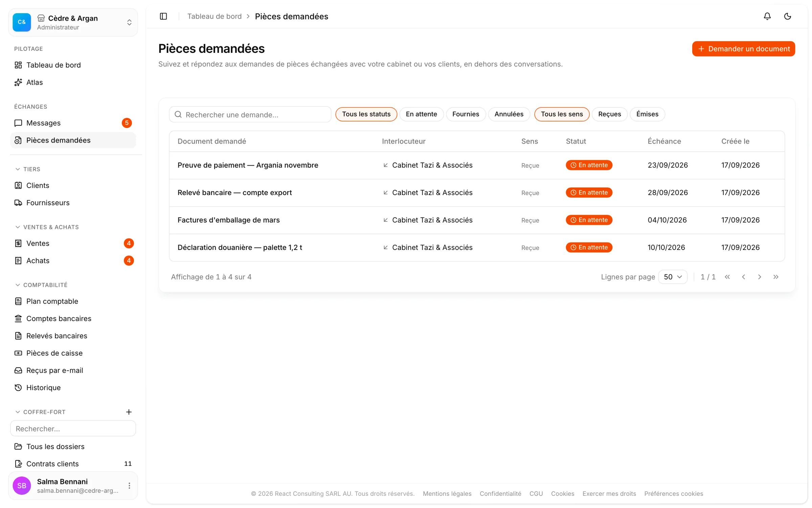Click the Fournisseurs truck icon

[x=18, y=203]
